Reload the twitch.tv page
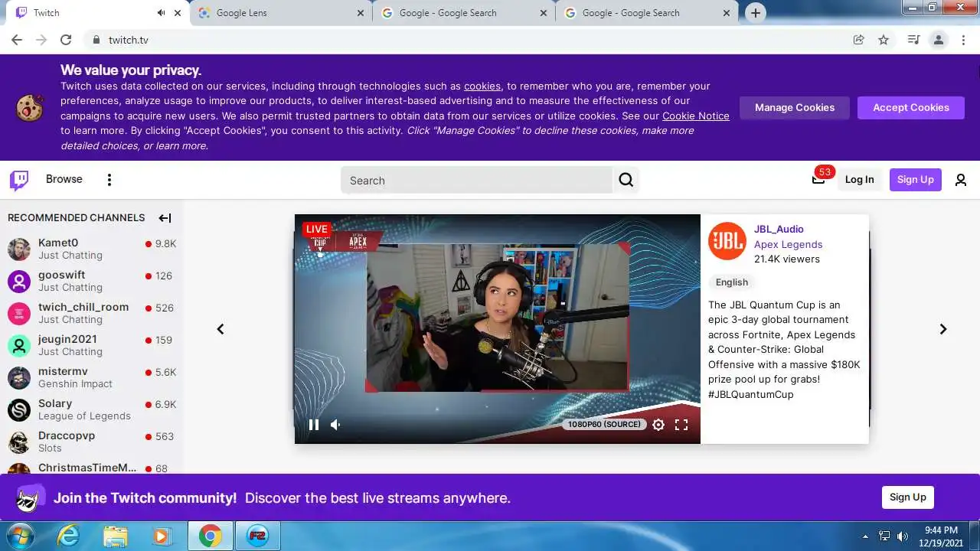The width and height of the screenshot is (980, 551). click(66, 40)
